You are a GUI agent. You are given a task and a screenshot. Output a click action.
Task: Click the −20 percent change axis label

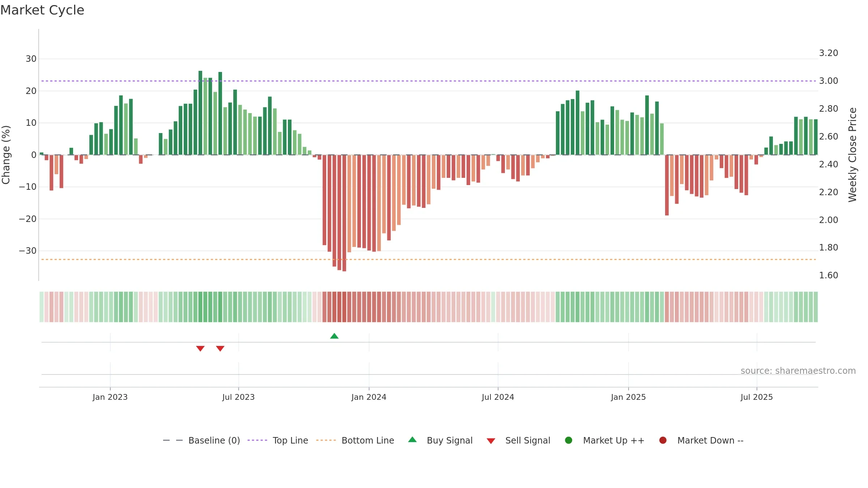(28, 219)
